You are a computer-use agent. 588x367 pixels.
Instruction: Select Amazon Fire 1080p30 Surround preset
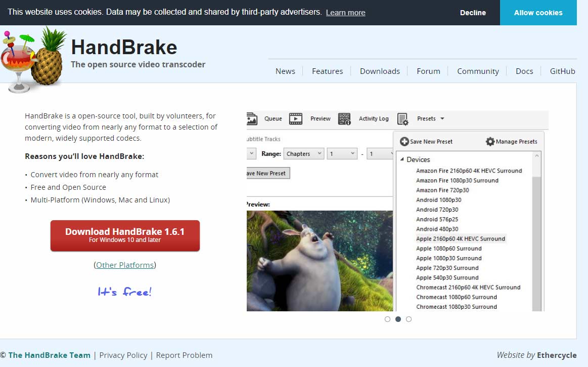click(457, 180)
